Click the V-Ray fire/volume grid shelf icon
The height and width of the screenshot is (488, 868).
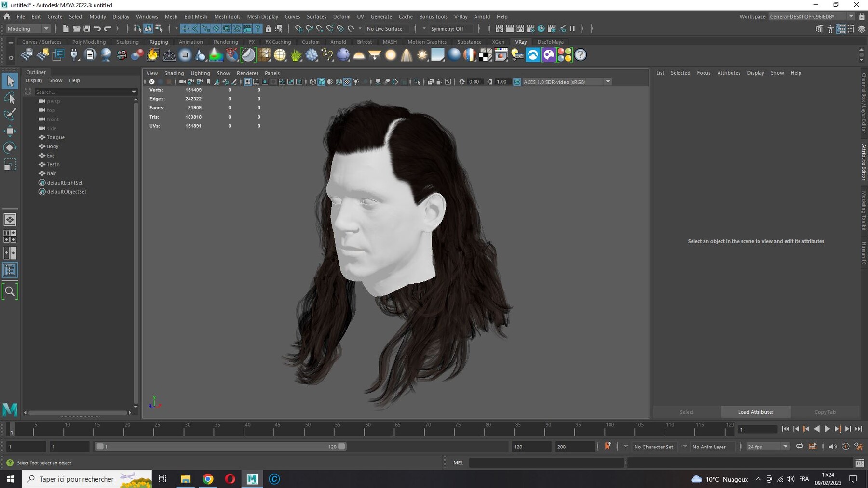(x=153, y=55)
